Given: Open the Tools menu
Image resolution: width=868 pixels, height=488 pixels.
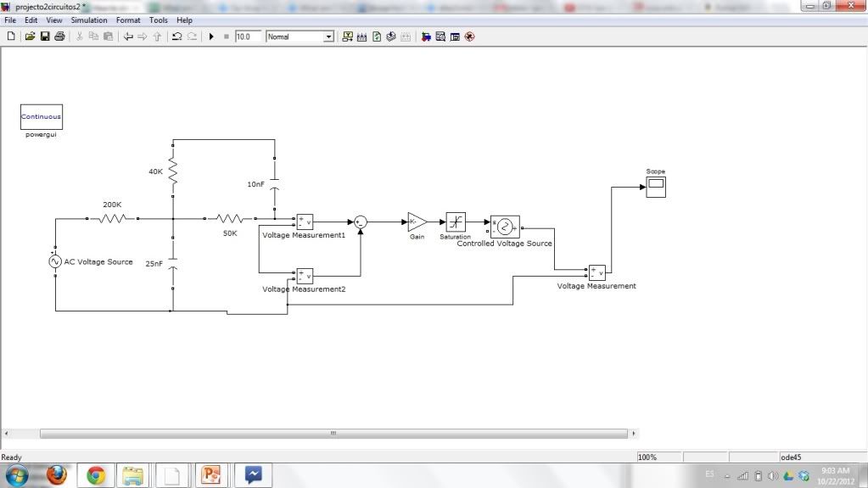Looking at the screenshot, I should pos(159,20).
